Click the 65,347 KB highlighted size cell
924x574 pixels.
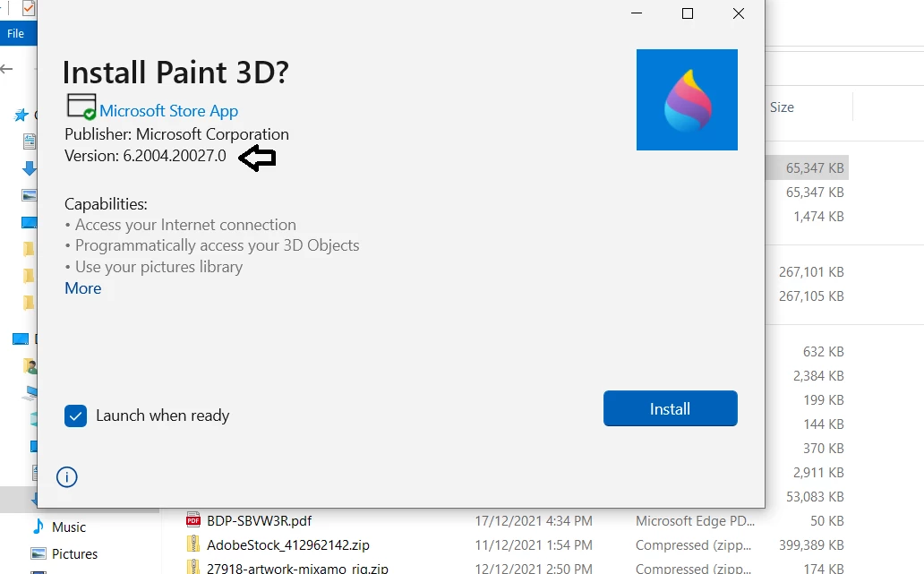[x=815, y=168]
